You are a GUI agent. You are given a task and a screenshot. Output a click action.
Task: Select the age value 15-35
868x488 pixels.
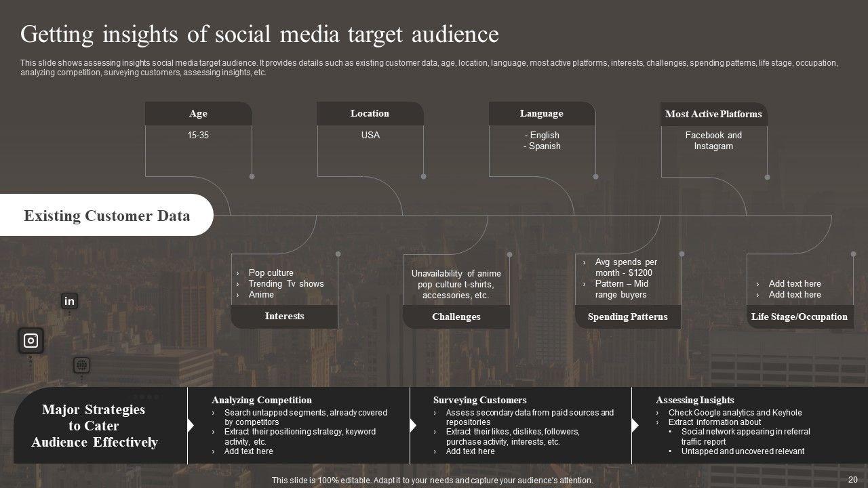point(198,136)
